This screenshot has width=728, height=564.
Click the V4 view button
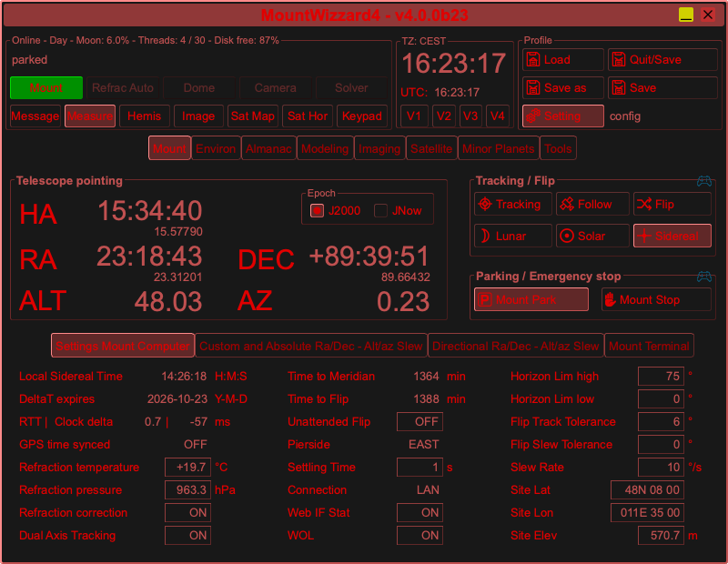[498, 116]
